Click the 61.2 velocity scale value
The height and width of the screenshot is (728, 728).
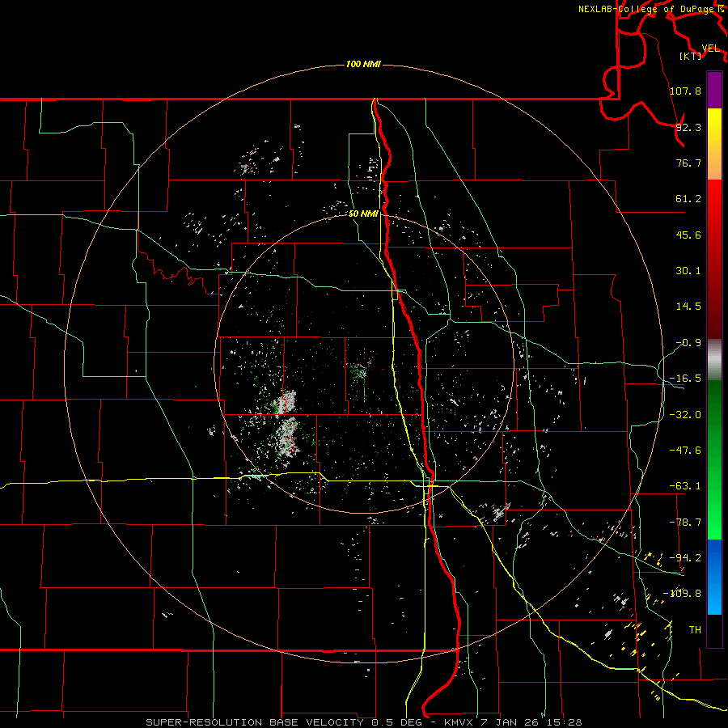coord(688,199)
